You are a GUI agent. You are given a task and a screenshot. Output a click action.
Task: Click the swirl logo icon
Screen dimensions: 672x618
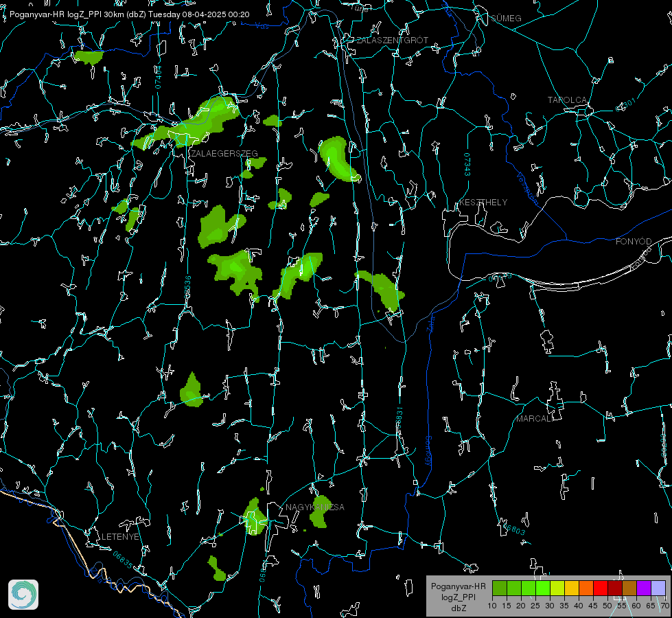click(x=23, y=595)
